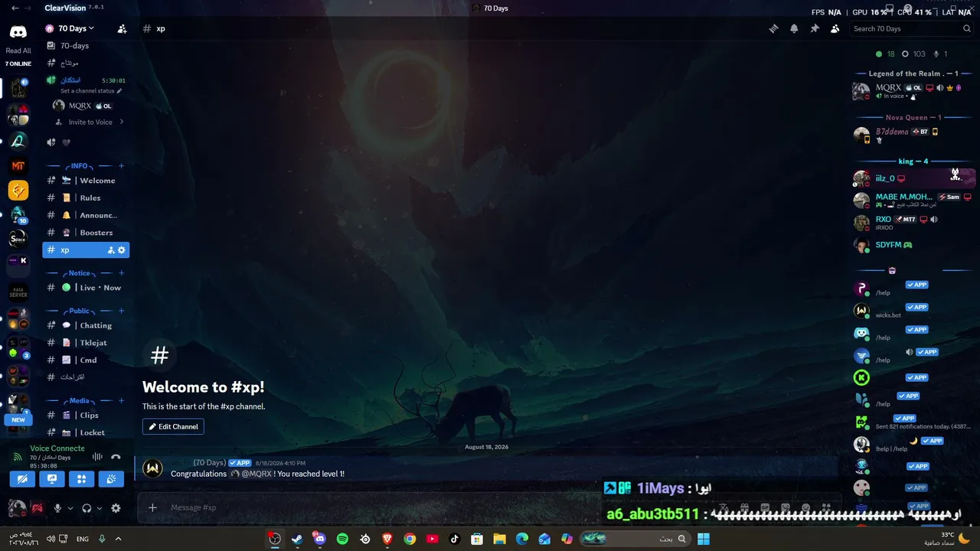Disconnect from the voice channel

(116, 457)
